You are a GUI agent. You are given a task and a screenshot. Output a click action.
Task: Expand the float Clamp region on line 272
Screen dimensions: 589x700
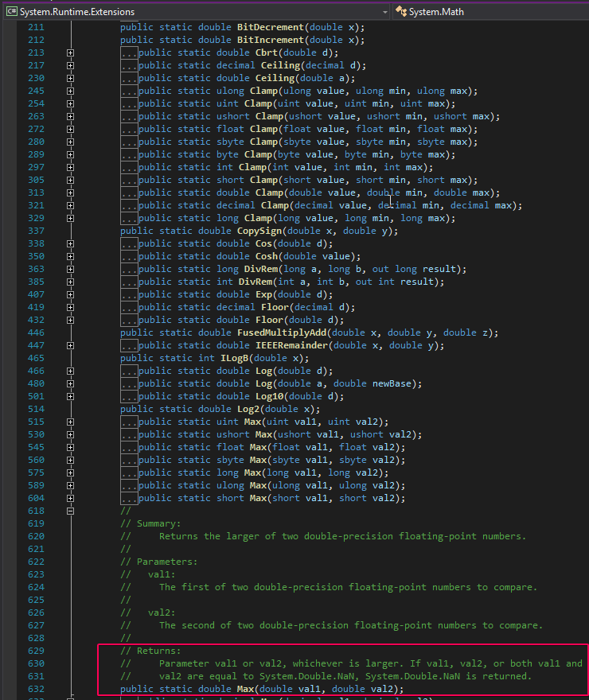(70, 129)
